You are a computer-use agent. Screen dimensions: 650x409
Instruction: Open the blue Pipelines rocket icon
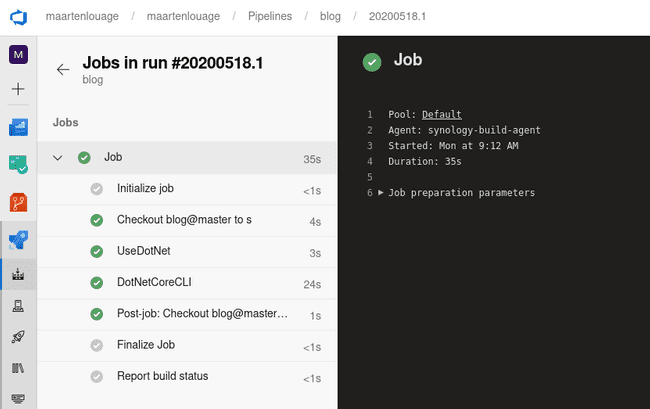click(18, 240)
